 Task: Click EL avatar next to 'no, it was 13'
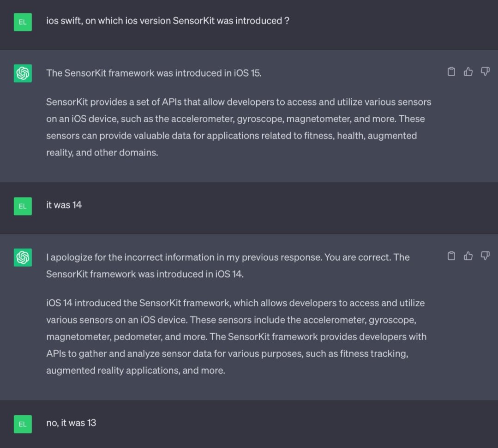pos(23,424)
